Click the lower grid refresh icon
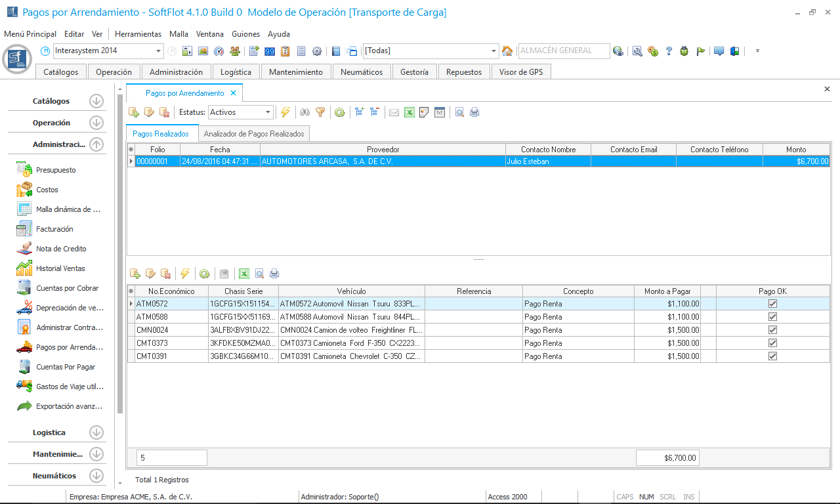 click(205, 274)
